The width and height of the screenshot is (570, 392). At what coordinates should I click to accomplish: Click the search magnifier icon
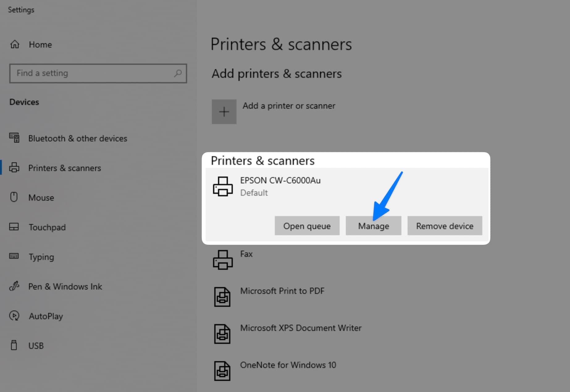177,73
